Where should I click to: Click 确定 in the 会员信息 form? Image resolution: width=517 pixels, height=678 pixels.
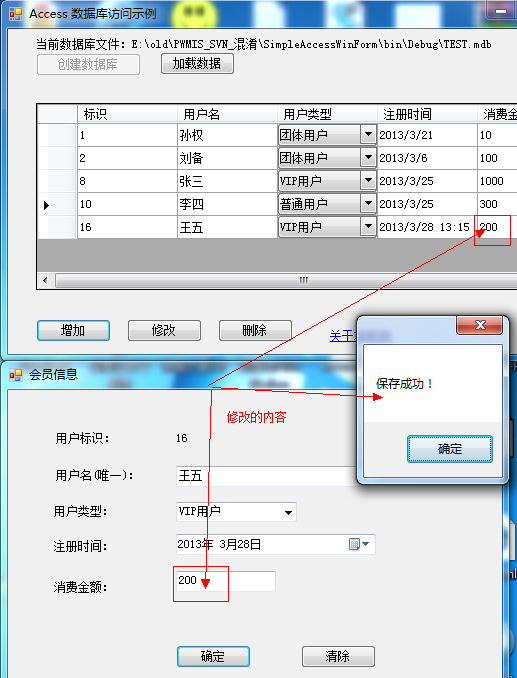pos(213,656)
